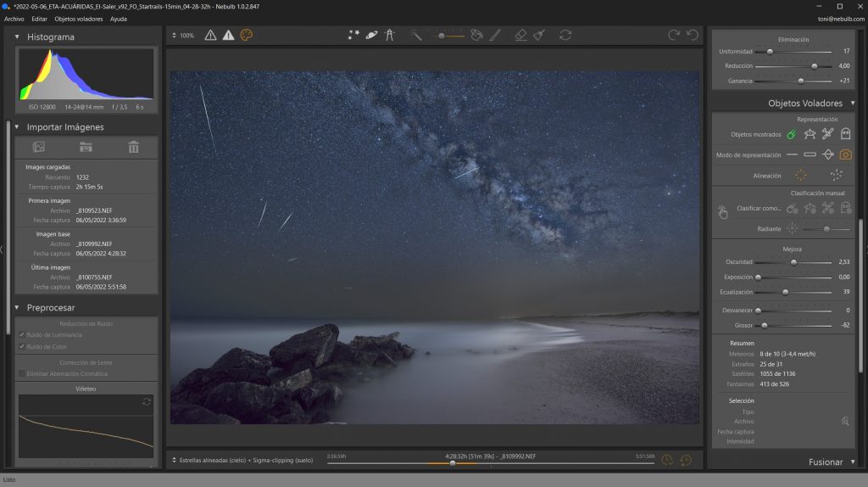Enable Eliminar Aberración Cromática checkbox
This screenshot has height=487, width=868.
[22, 373]
